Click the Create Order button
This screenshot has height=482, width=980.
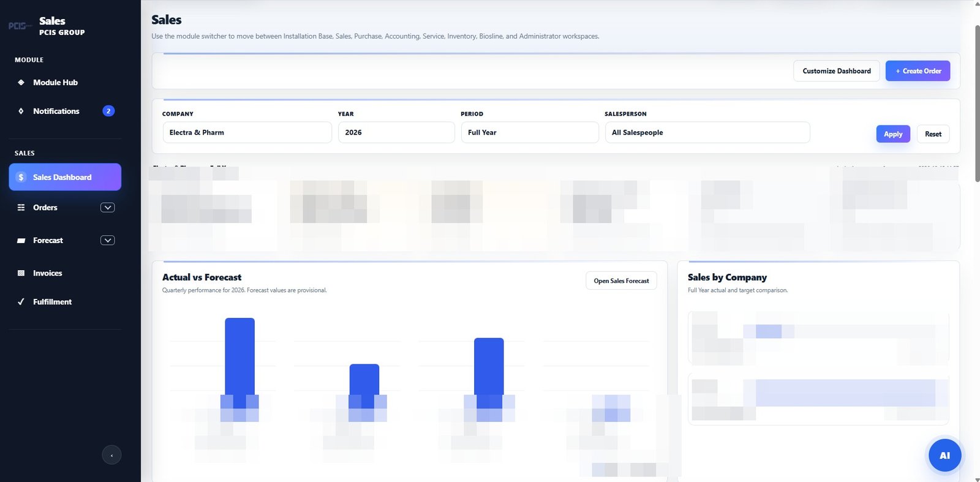click(x=918, y=71)
